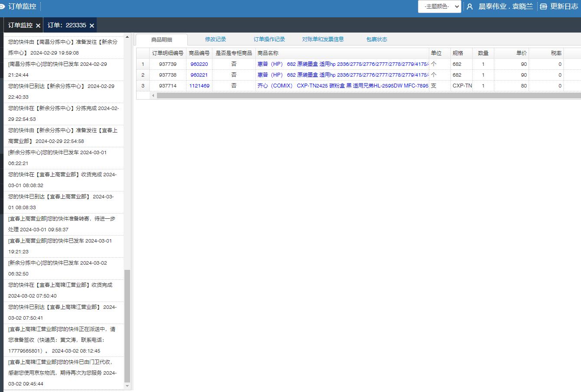
Task: Select log entry 已由门卫代收 09:45:44
Action: (64, 373)
